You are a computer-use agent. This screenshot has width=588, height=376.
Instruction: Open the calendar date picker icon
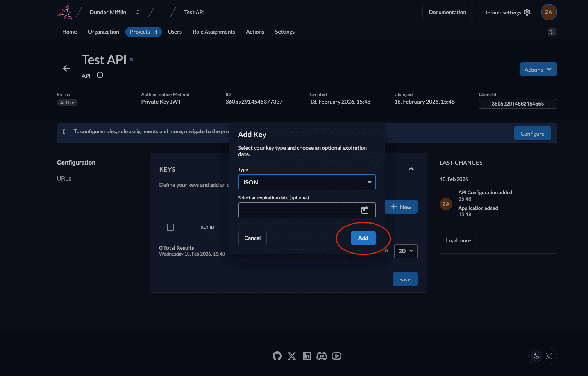[x=365, y=210]
